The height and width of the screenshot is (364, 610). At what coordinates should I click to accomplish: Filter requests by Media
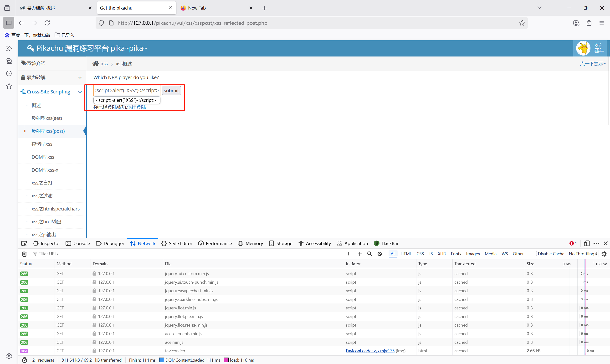[491, 254]
